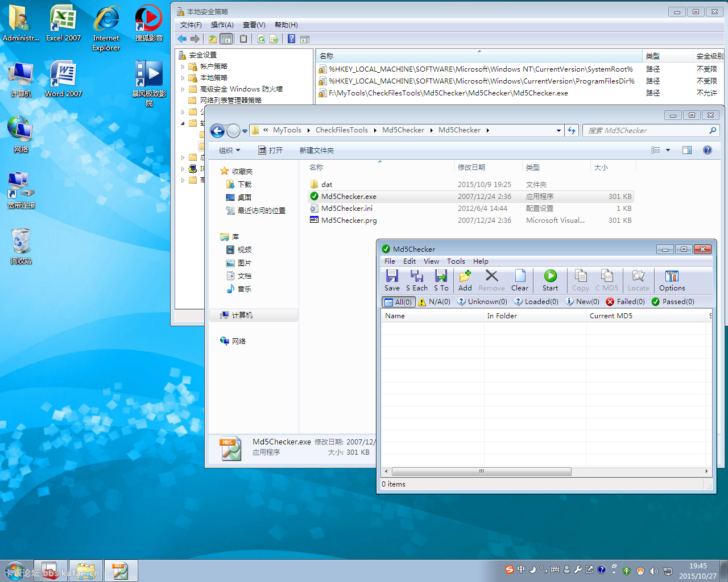Toggle show/hide console tree in security policy toolbar

pyautogui.click(x=226, y=39)
